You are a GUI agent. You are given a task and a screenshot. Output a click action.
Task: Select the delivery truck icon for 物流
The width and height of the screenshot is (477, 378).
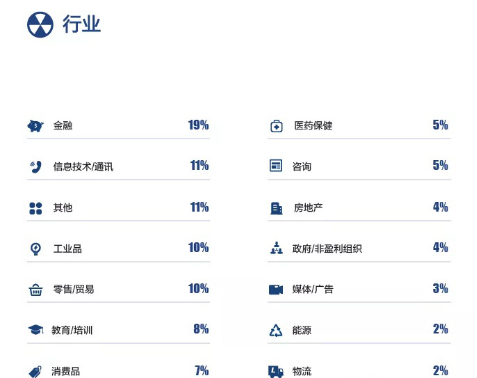click(x=276, y=371)
